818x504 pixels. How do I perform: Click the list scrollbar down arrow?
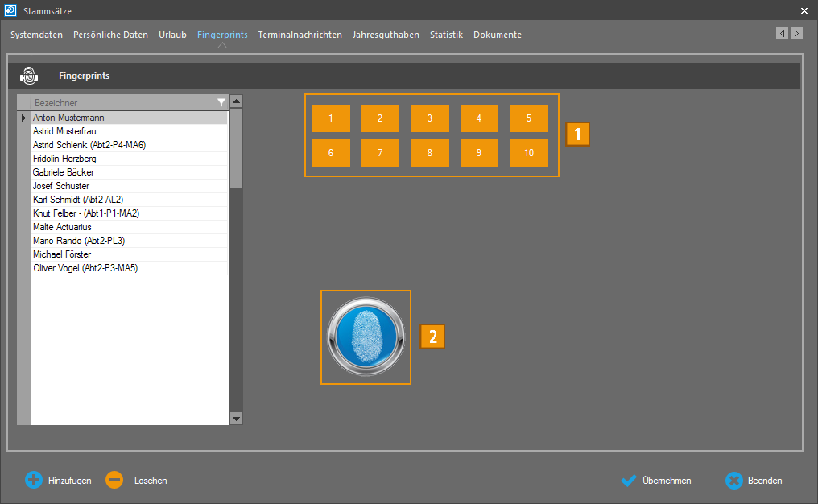pos(236,419)
